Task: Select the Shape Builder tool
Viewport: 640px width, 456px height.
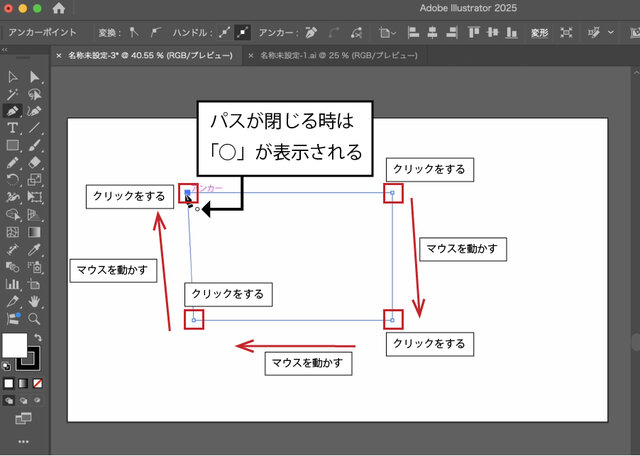Action: click(13, 214)
